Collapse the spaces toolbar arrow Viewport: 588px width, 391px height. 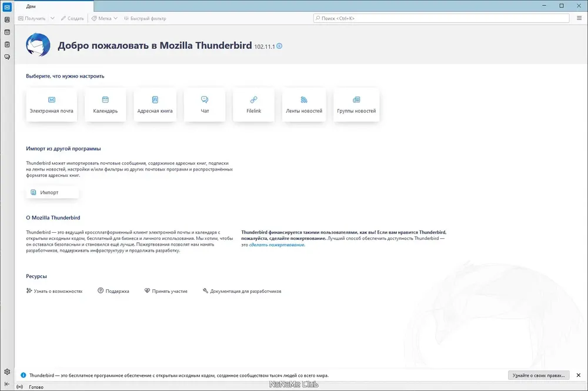click(7, 384)
